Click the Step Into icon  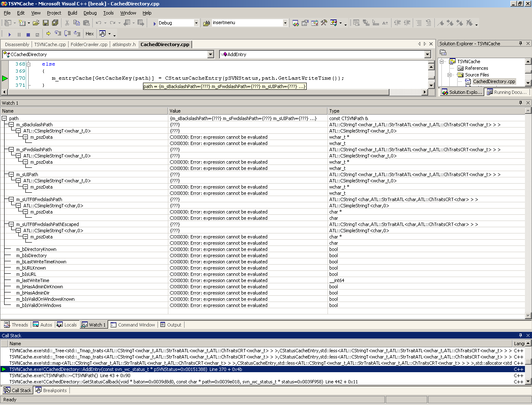point(58,34)
